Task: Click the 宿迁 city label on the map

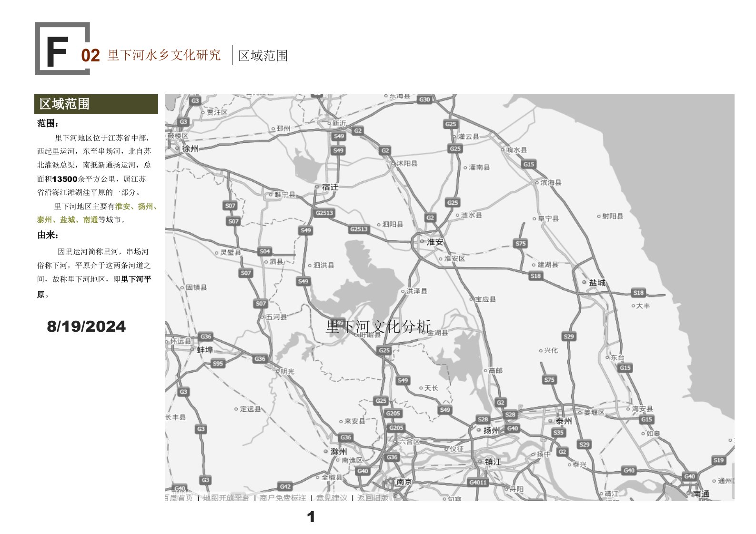Action: point(330,187)
